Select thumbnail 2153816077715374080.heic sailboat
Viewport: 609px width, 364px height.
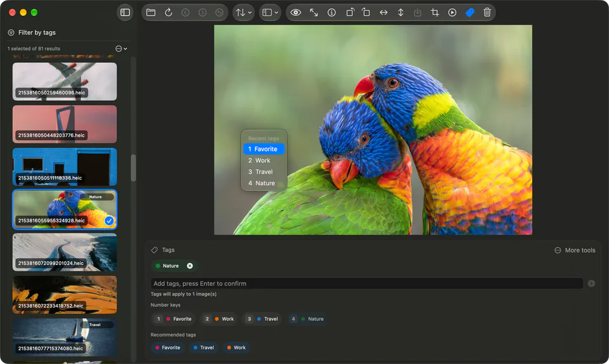[65, 337]
